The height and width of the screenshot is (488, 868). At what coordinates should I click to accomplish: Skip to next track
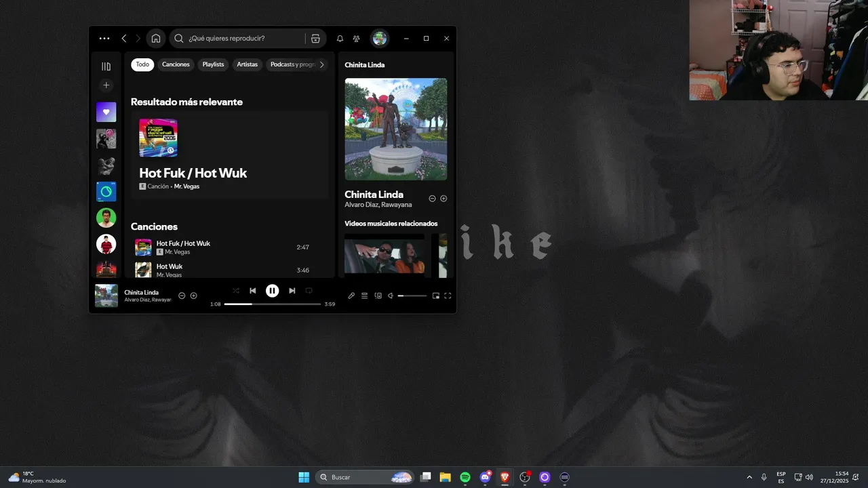(x=292, y=291)
